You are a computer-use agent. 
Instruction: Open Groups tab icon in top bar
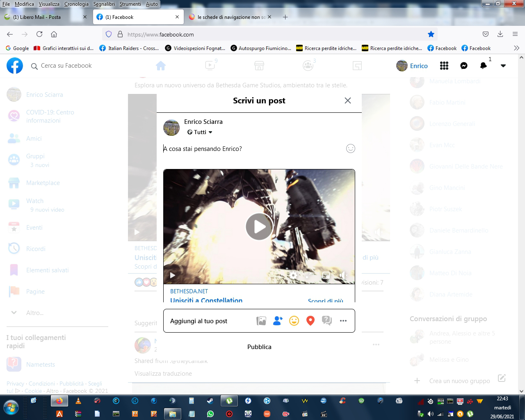(308, 66)
